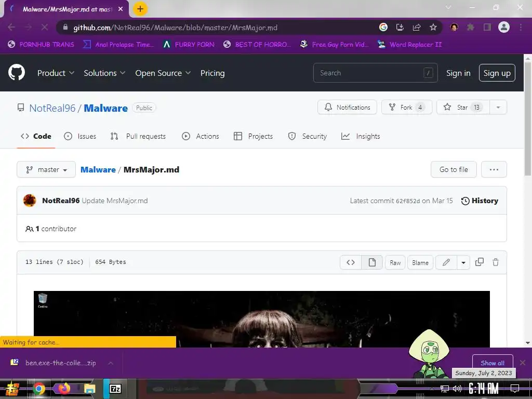Image resolution: width=532 pixels, height=399 pixels.
Task: Open the Actions tab
Action: [x=201, y=136]
